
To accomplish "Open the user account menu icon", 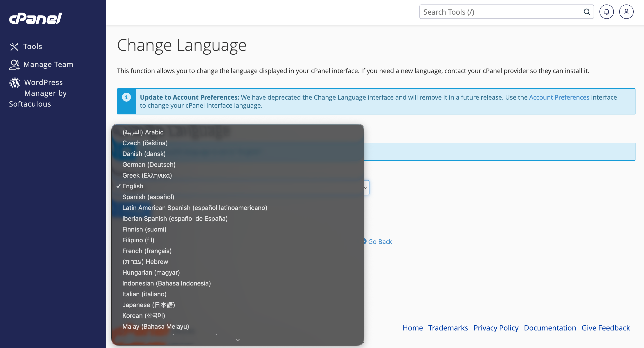I will pos(626,12).
